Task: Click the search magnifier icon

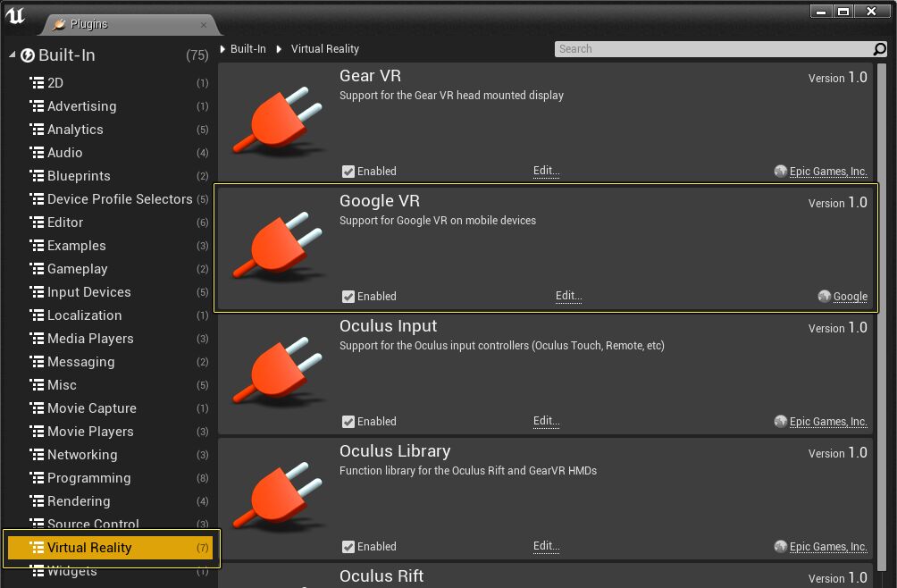Action: pos(880,49)
